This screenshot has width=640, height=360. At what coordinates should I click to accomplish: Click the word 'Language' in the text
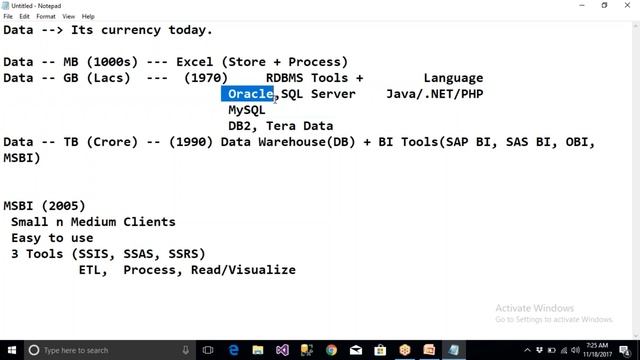(x=453, y=78)
